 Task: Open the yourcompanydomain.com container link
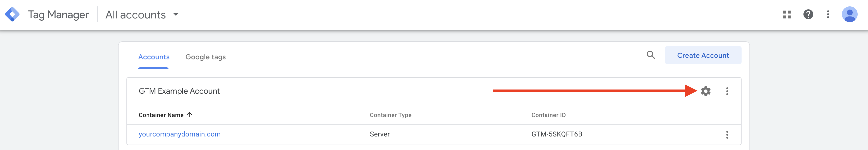[180, 134]
